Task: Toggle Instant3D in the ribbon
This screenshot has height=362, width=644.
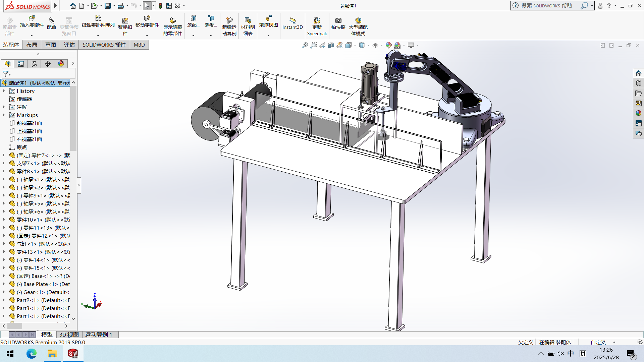Action: point(292,23)
